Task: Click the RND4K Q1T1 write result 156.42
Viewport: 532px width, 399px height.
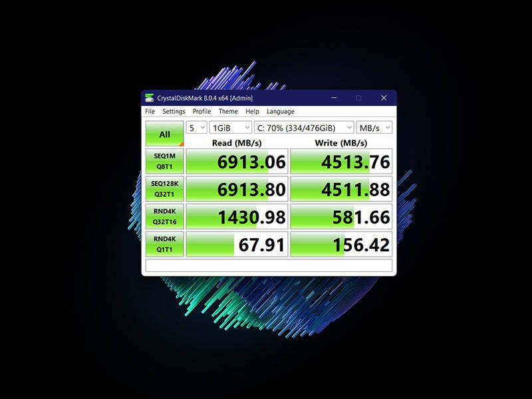Action: coord(341,243)
